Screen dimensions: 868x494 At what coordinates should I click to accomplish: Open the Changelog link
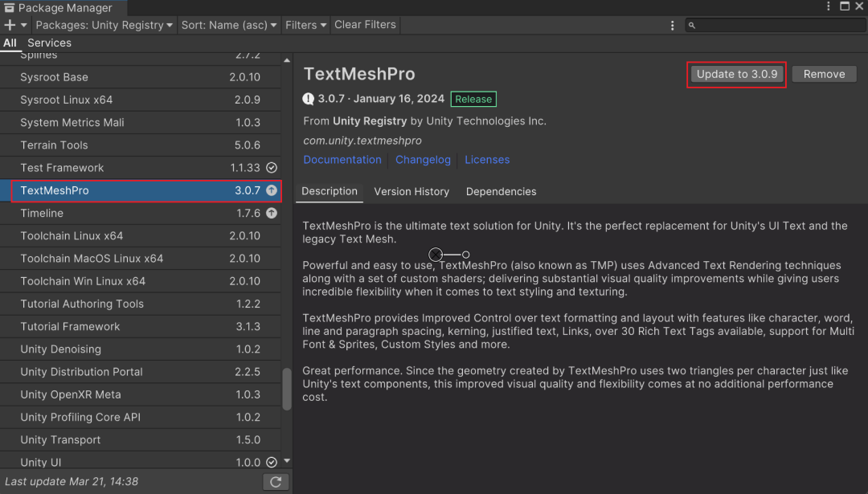coord(423,160)
